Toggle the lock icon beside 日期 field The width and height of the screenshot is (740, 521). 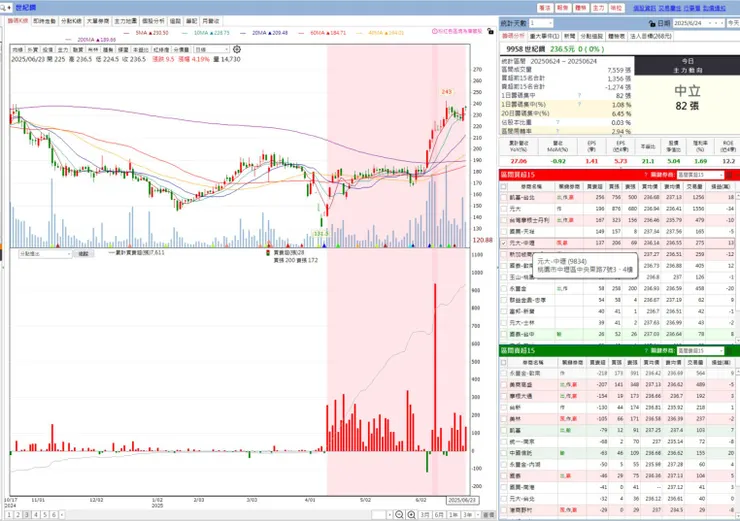[652, 23]
